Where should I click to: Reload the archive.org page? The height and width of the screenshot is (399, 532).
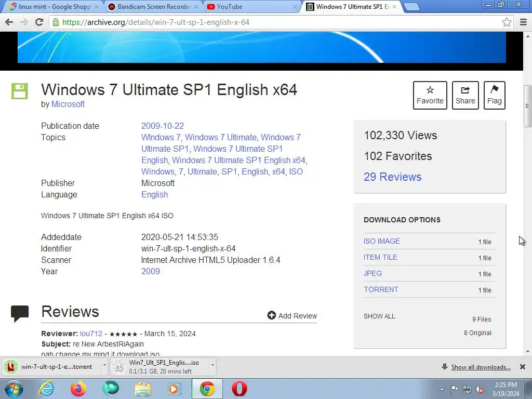coord(39,22)
